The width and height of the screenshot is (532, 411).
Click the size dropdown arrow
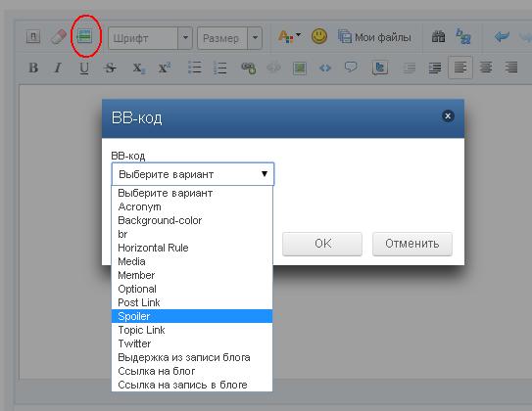(255, 38)
